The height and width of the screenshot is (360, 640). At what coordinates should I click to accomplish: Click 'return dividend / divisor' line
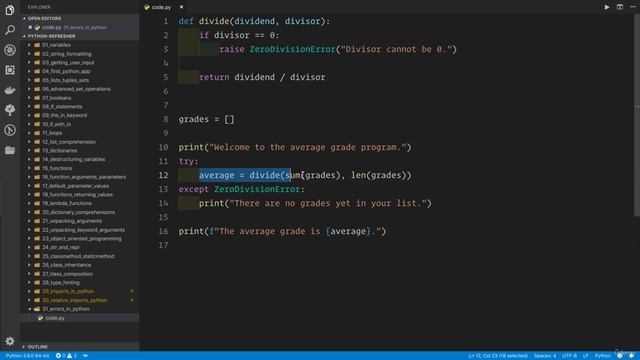pyautogui.click(x=262, y=77)
